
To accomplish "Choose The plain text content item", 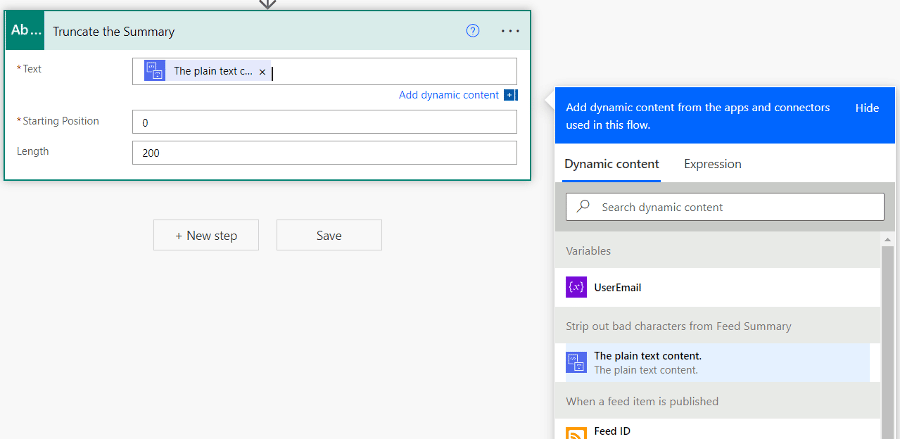I will (717, 363).
